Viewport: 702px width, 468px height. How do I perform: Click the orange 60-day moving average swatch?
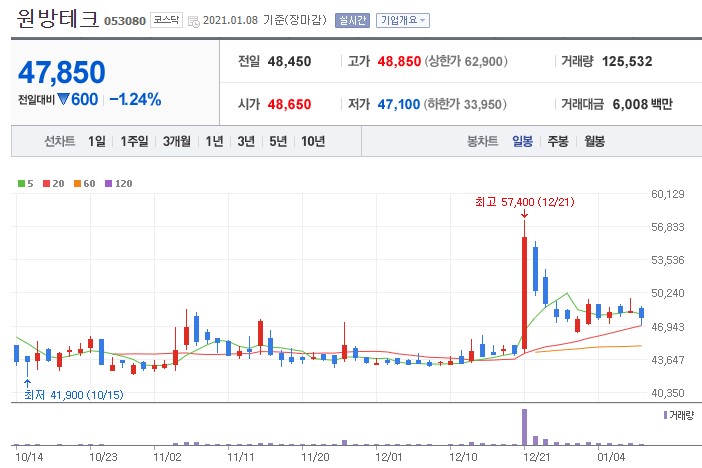[77, 184]
